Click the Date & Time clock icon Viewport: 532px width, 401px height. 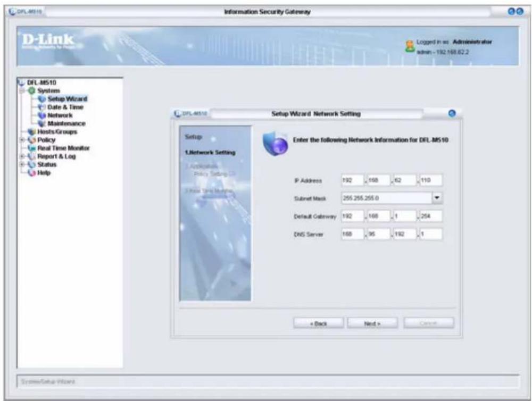click(x=42, y=107)
